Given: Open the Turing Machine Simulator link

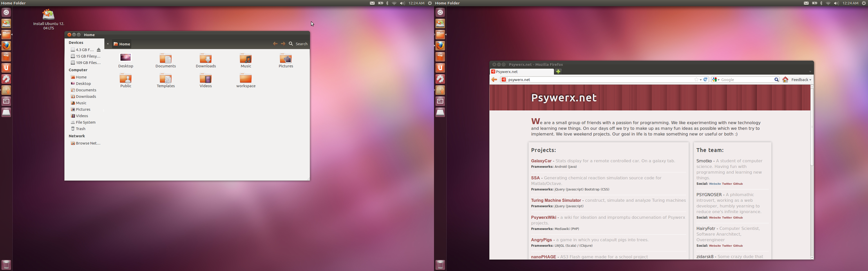Looking at the screenshot, I should [556, 200].
